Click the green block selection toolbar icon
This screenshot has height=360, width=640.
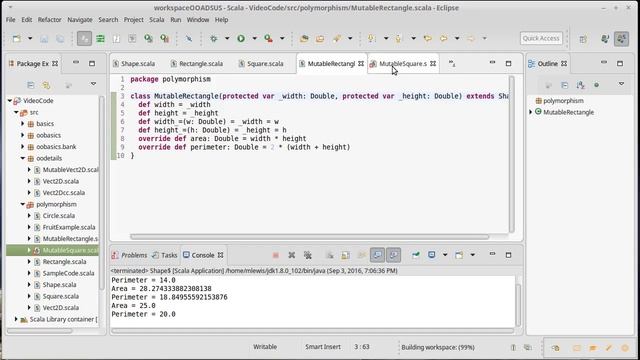(x=100, y=39)
